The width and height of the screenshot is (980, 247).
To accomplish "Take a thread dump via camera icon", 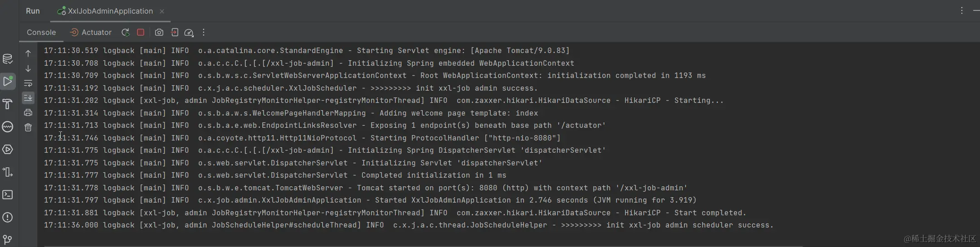I will pyautogui.click(x=159, y=32).
